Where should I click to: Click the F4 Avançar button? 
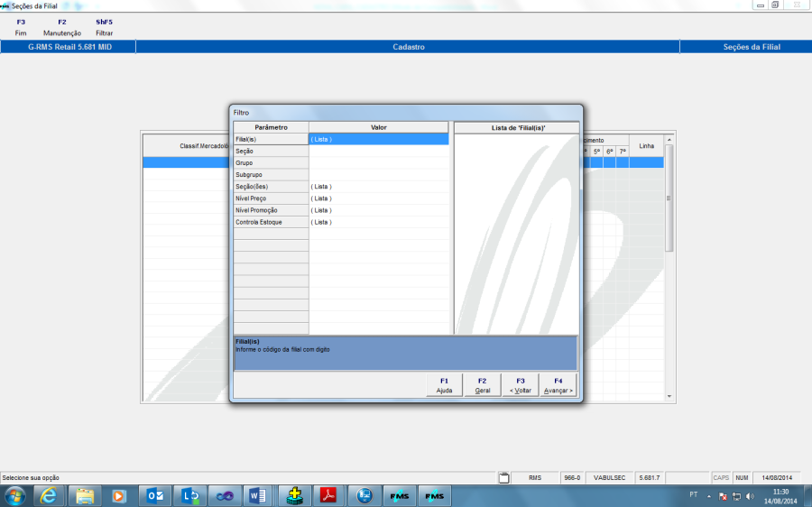558,385
